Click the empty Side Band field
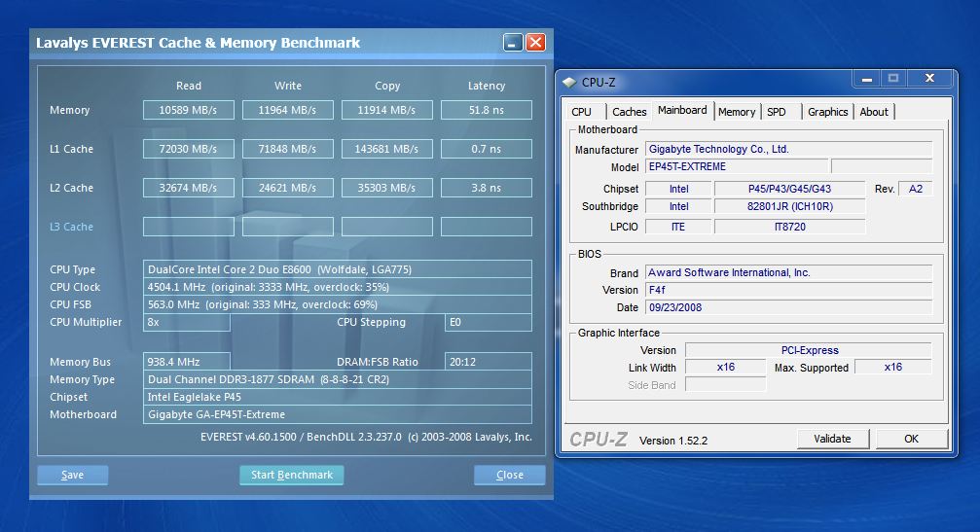This screenshot has height=532, width=980. tap(726, 384)
